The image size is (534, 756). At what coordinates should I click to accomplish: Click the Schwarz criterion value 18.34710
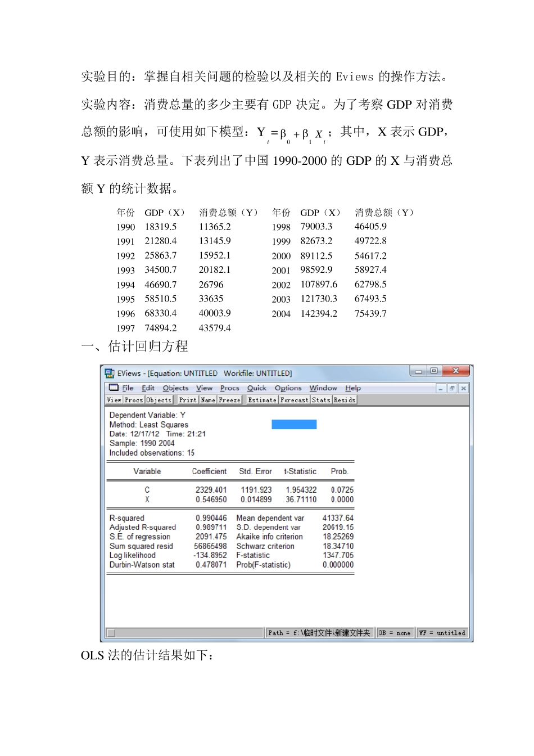coord(338,546)
